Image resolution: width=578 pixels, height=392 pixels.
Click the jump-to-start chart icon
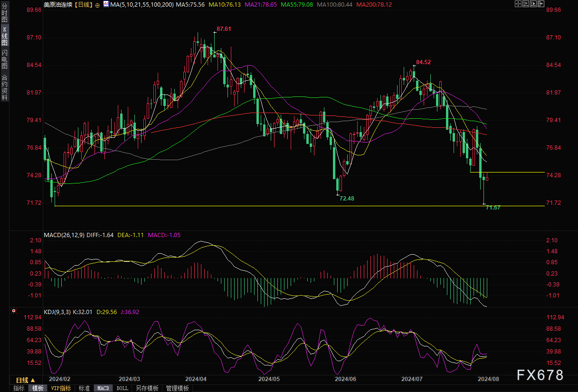coord(525,4)
